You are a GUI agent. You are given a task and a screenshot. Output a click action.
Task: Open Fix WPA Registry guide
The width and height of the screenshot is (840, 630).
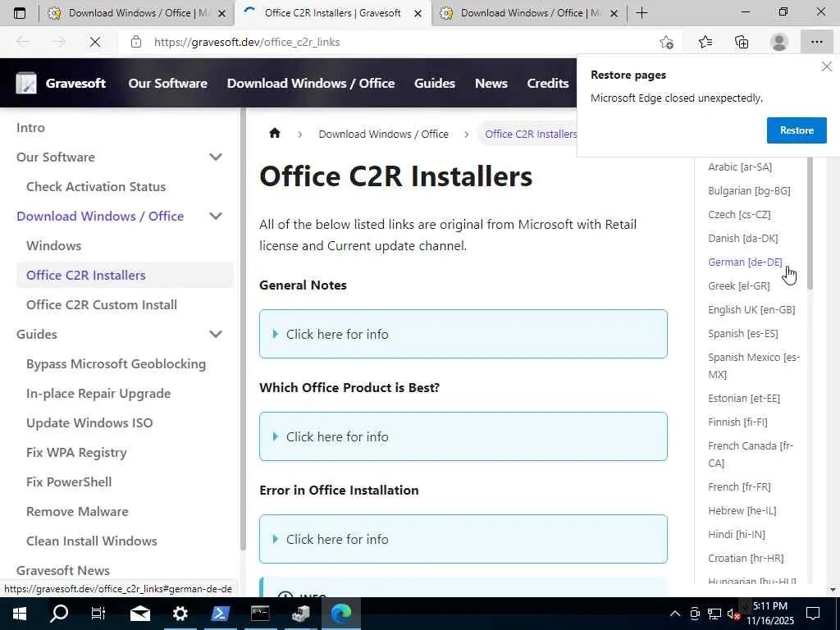(76, 452)
